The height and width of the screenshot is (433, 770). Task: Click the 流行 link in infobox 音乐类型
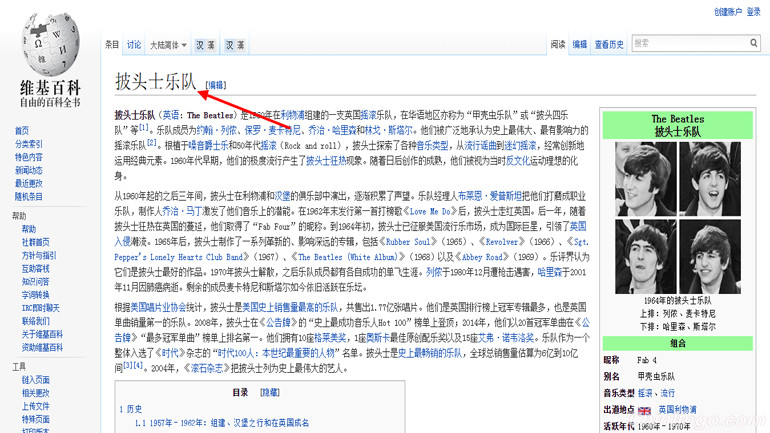pos(667,393)
